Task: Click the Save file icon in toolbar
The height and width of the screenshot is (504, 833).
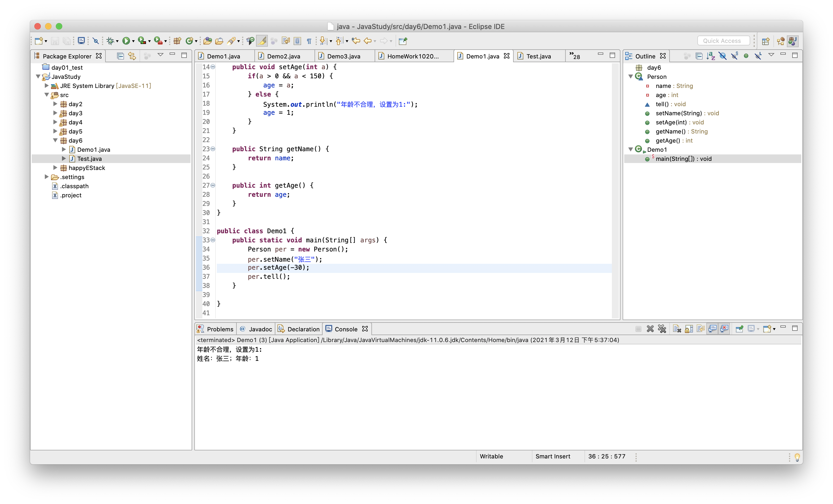Action: point(54,40)
